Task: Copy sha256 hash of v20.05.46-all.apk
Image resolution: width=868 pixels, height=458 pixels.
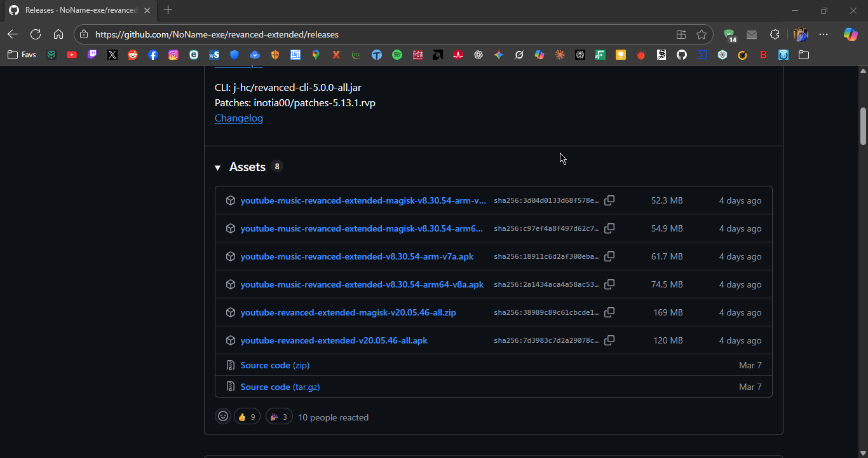Action: [x=609, y=340]
